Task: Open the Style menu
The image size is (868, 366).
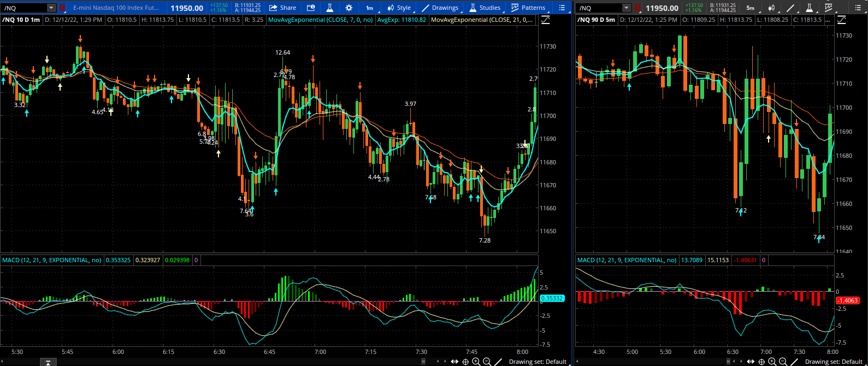Action: (399, 8)
